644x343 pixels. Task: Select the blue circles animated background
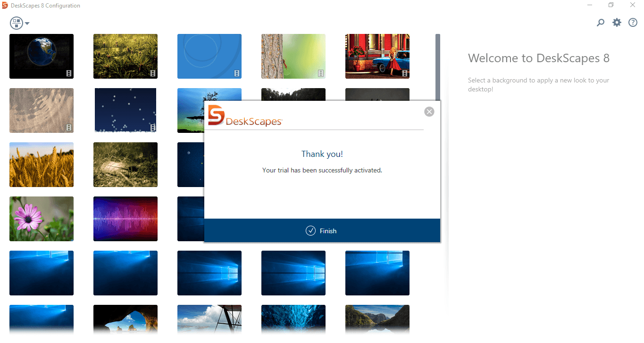pyautogui.click(x=209, y=56)
